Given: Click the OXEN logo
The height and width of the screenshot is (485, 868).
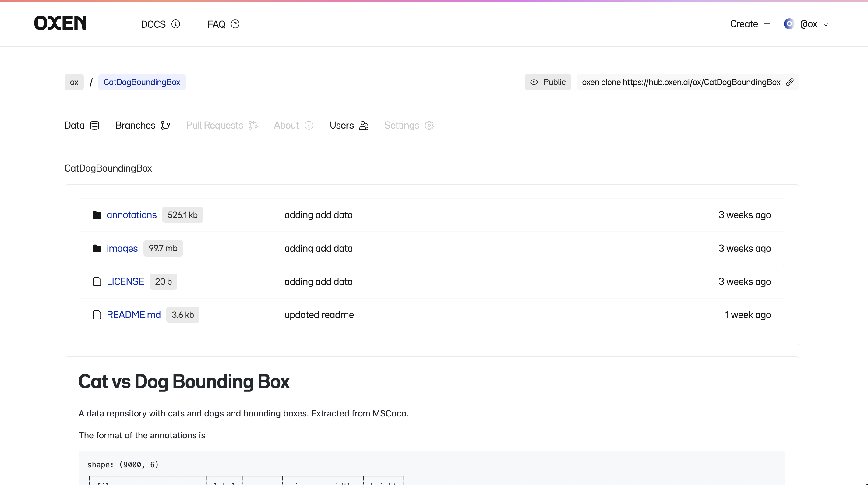Looking at the screenshot, I should pyautogui.click(x=60, y=23).
